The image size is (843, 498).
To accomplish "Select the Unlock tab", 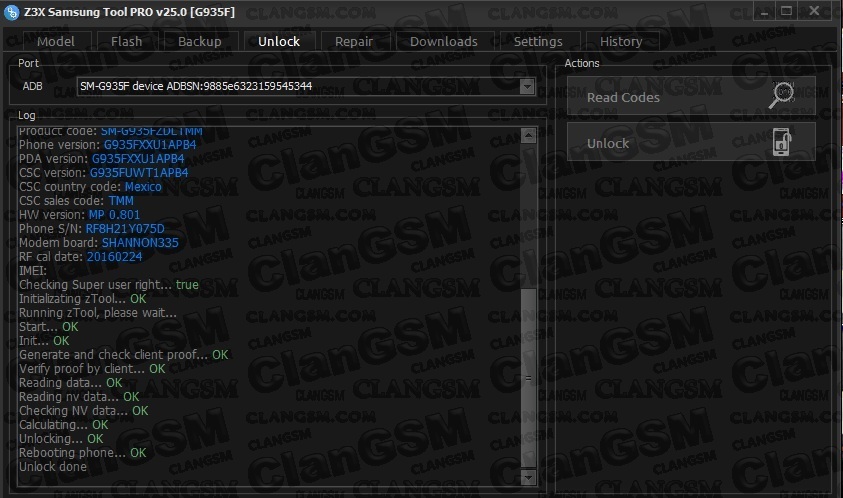I will pyautogui.click(x=278, y=41).
